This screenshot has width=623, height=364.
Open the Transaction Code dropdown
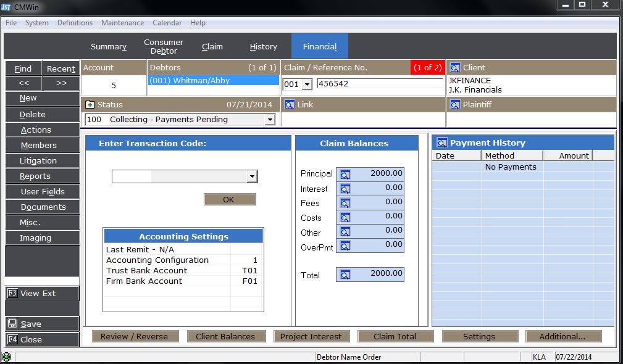(x=251, y=177)
